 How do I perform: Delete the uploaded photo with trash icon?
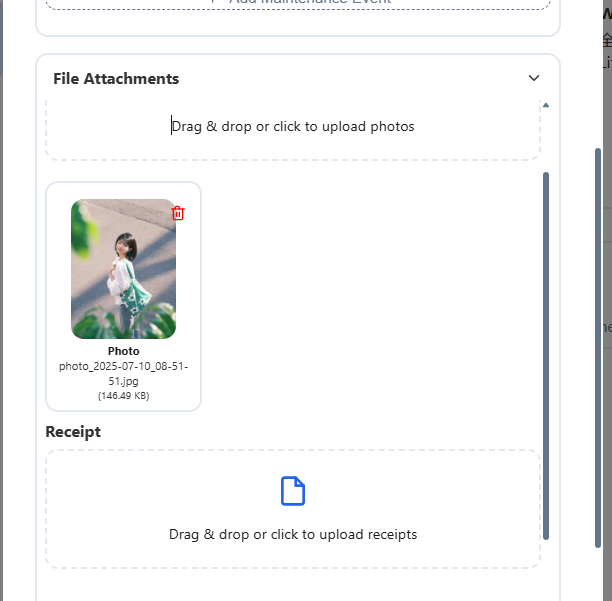(178, 213)
